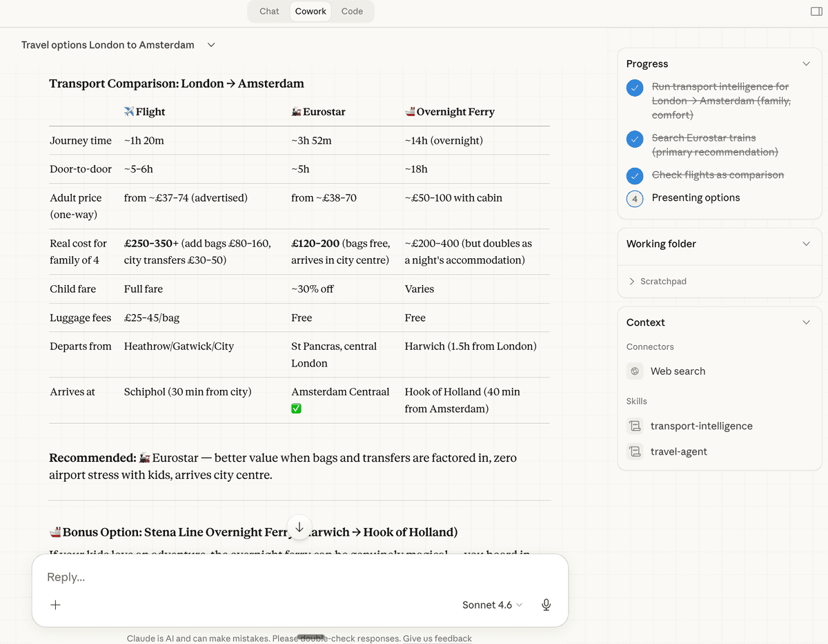
Task: Switch to the Code tab
Action: (352, 11)
